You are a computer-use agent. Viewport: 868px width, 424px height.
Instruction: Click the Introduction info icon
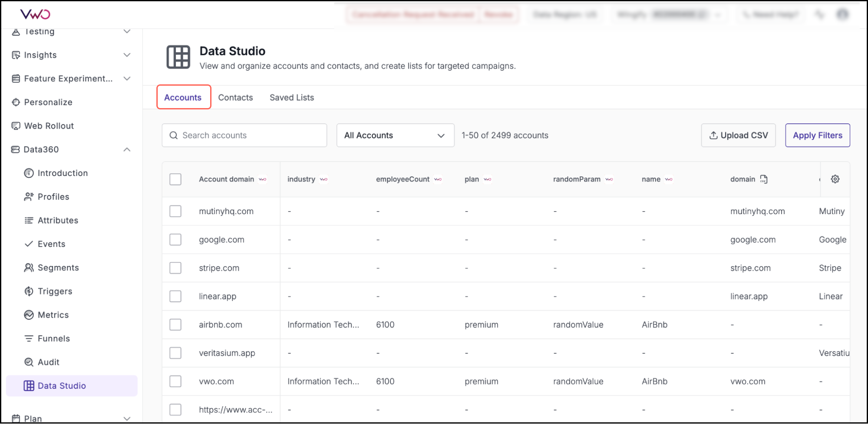pos(29,173)
